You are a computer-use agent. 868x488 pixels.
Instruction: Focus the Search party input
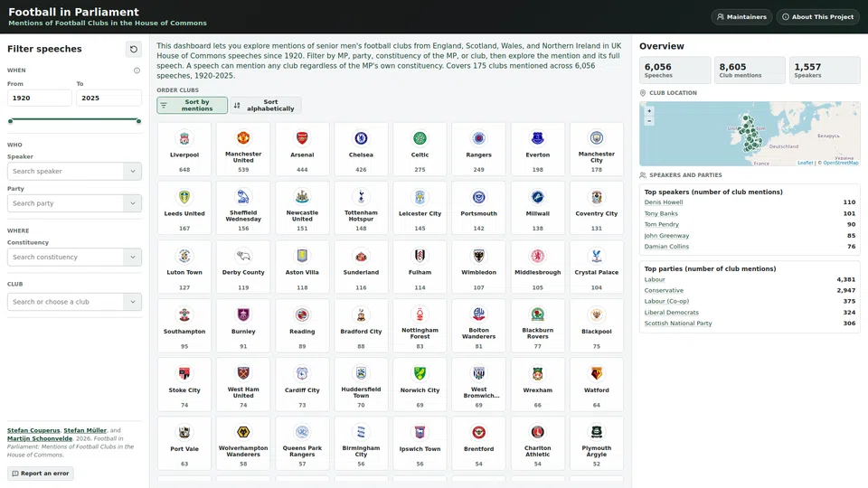coord(65,203)
